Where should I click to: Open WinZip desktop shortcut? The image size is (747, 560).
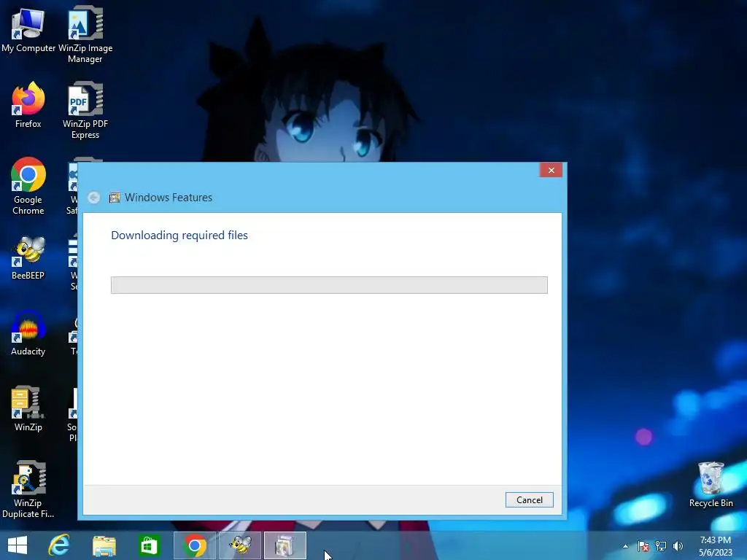(28, 408)
